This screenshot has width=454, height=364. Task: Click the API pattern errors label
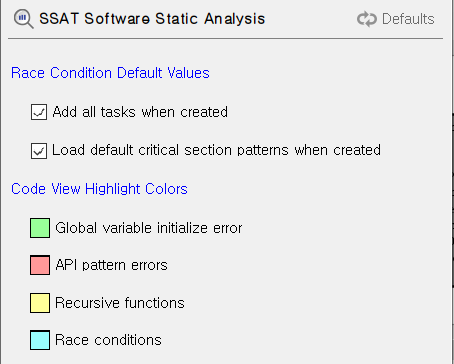(x=111, y=265)
